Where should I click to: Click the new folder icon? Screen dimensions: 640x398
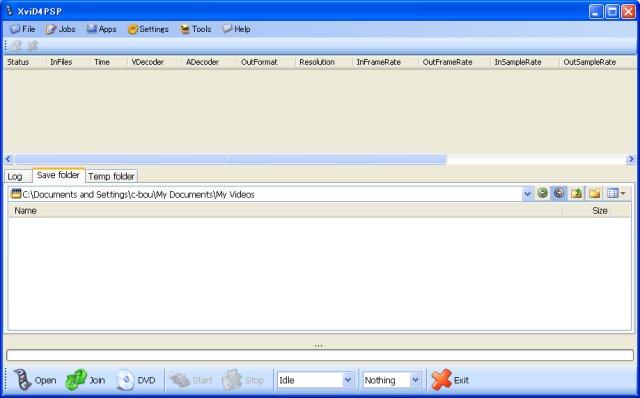(594, 193)
